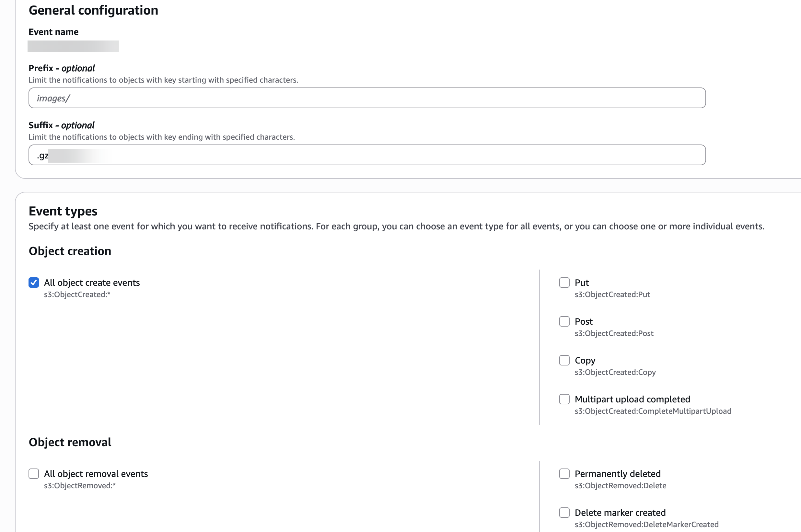Click the Object creation heading
The width and height of the screenshot is (801, 532).
point(70,251)
